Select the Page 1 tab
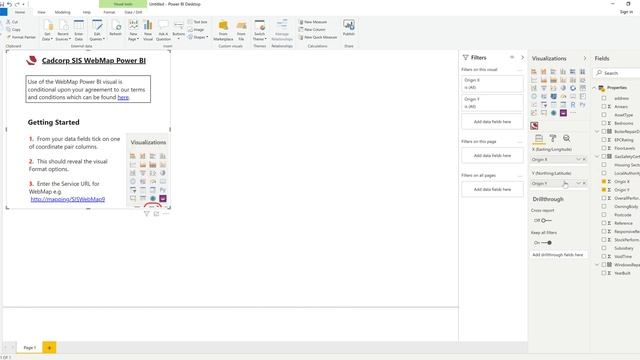The image size is (640, 360). (29, 348)
